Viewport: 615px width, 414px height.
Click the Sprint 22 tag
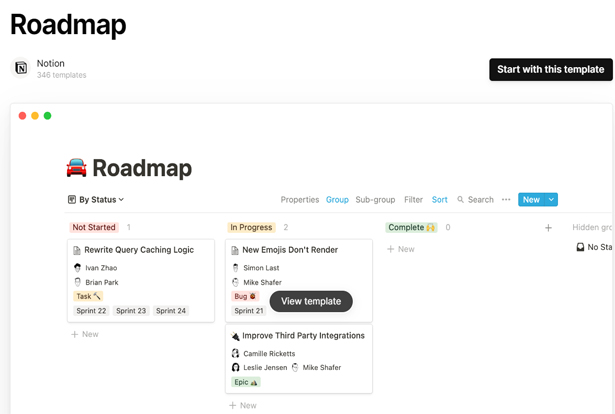click(x=91, y=310)
